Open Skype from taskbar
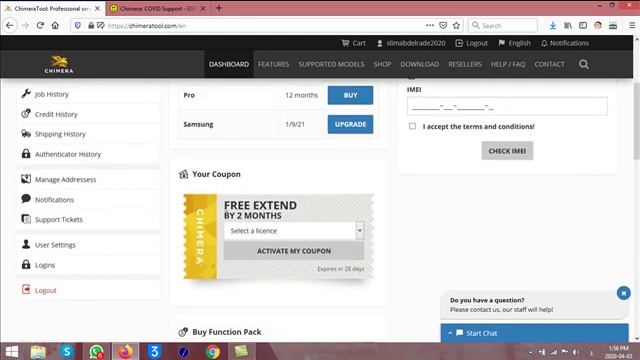Image resolution: width=640 pixels, height=360 pixels. (x=67, y=351)
